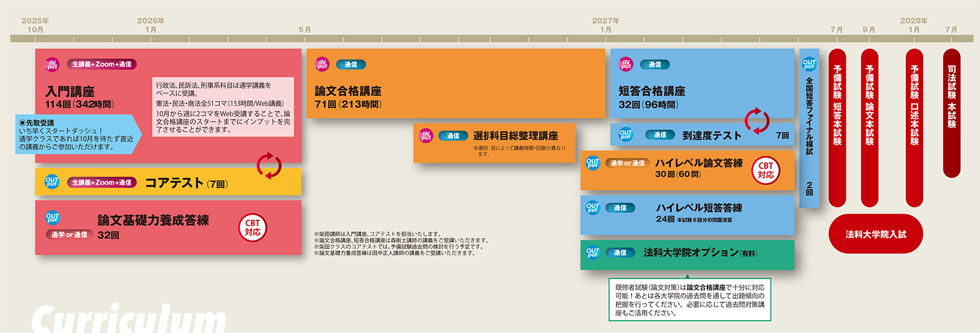
Task: Select the 予備試験 口述本試験 bar
Action: 914,127
